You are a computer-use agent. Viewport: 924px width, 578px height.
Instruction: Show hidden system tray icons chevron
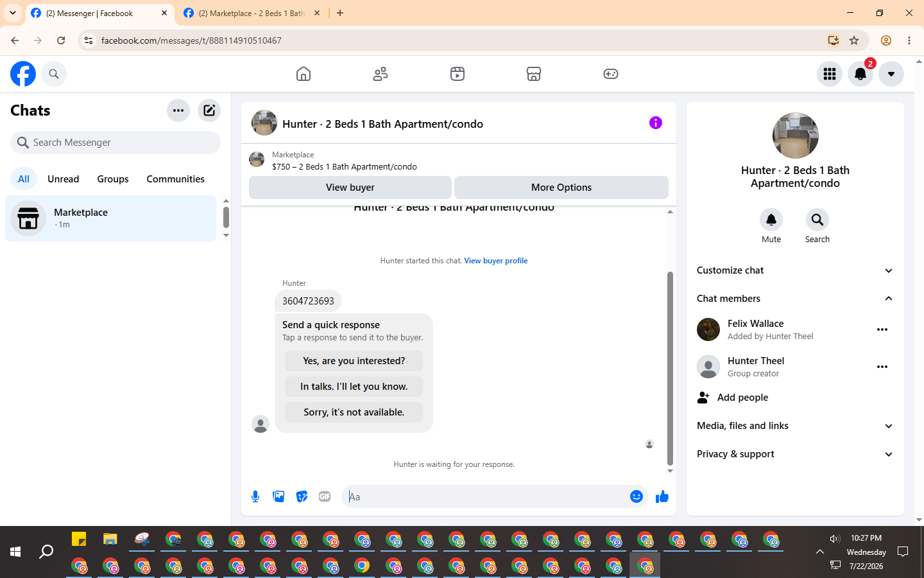[x=820, y=552]
